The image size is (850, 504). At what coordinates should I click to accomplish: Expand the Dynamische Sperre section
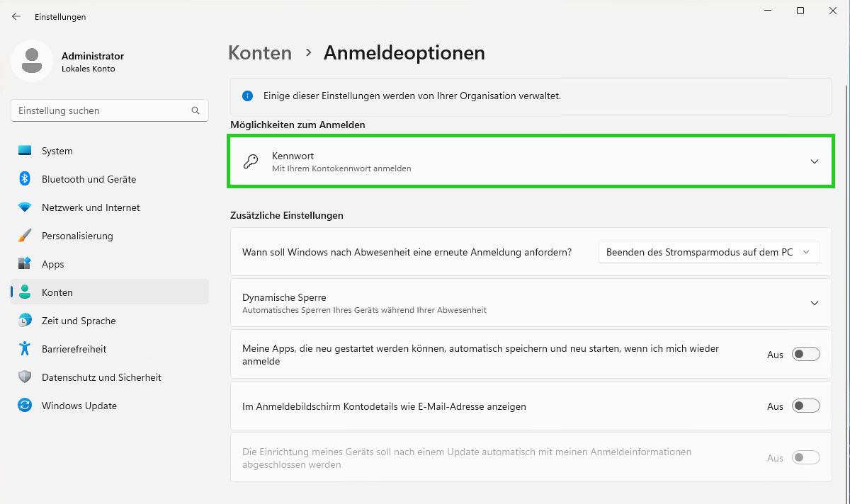click(813, 303)
